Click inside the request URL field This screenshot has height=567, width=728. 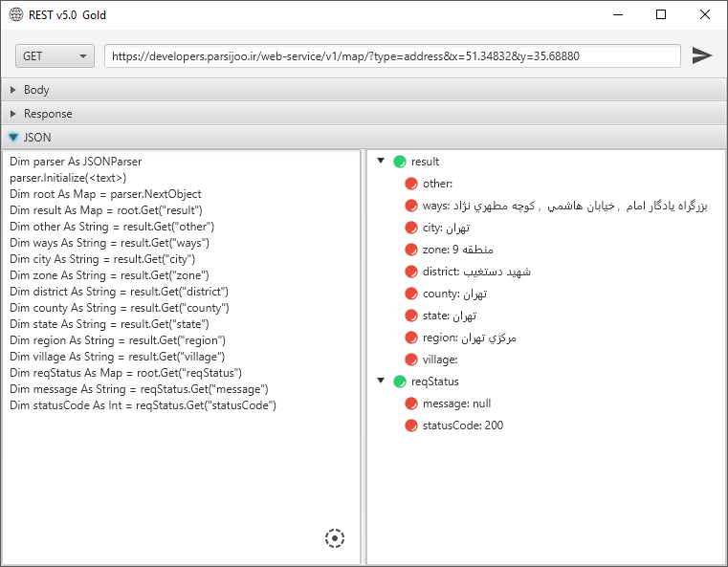[392, 56]
